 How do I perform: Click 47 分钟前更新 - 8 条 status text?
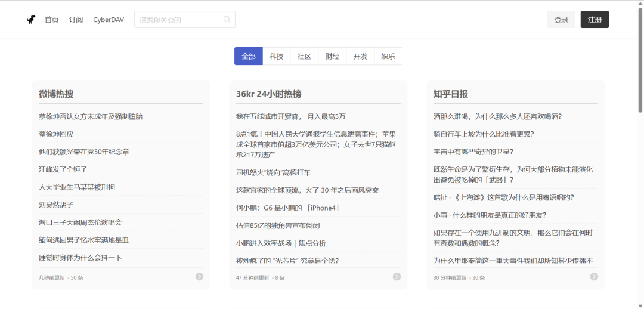pyautogui.click(x=261, y=277)
